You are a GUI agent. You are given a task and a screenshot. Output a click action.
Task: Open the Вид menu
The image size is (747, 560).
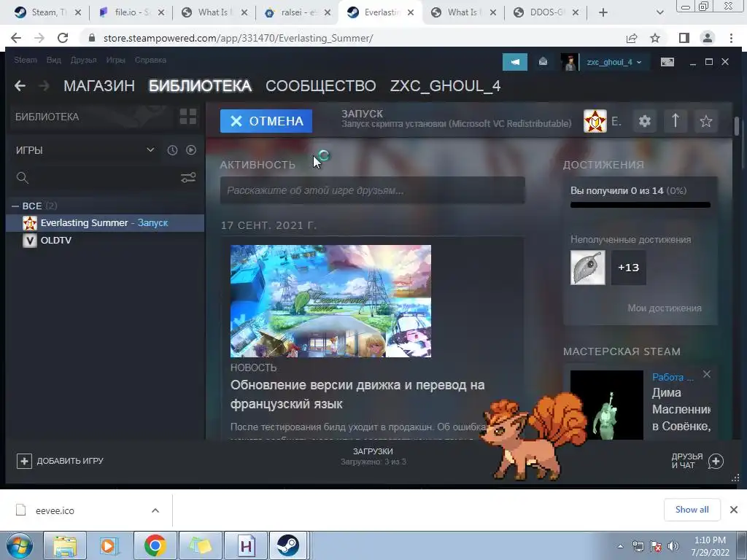[x=54, y=60]
